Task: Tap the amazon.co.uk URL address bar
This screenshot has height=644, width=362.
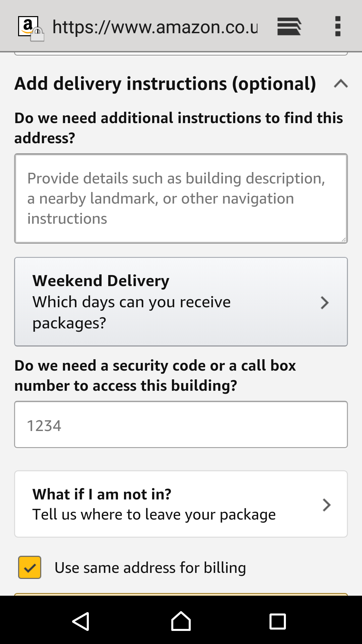Action: point(155,27)
